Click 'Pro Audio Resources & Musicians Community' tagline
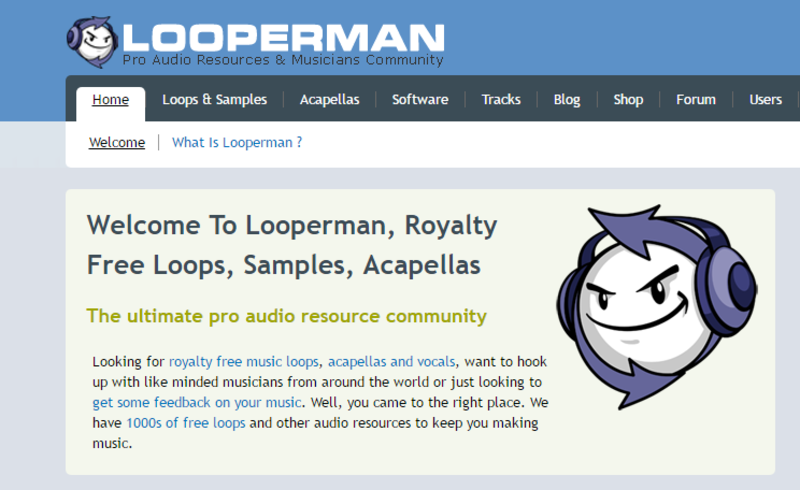The height and width of the screenshot is (490, 800). click(283, 60)
